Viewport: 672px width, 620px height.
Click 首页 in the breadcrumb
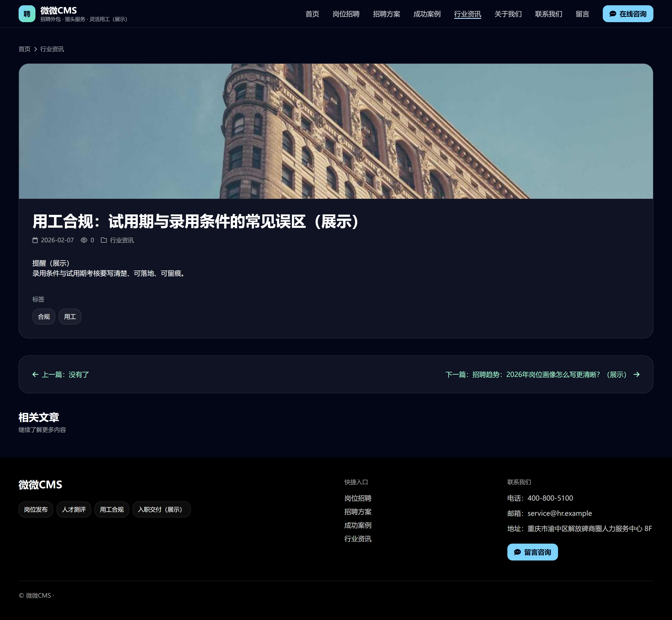pyautogui.click(x=24, y=49)
